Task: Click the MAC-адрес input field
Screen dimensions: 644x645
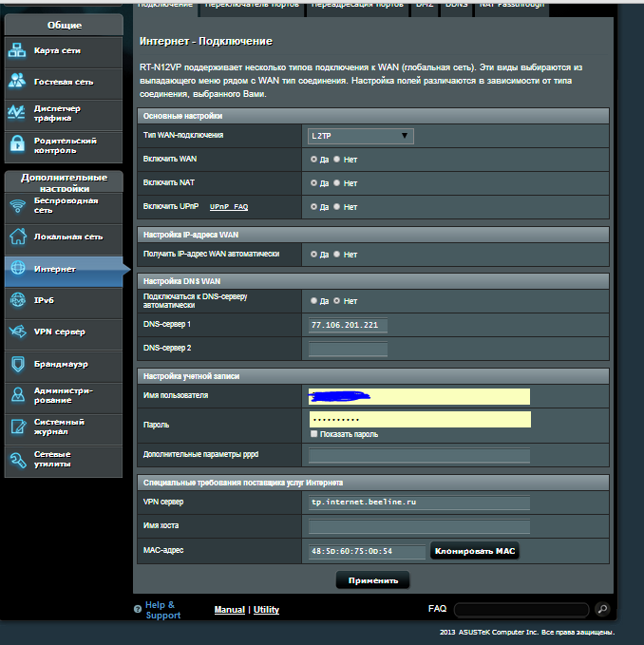Action: pyautogui.click(x=367, y=551)
